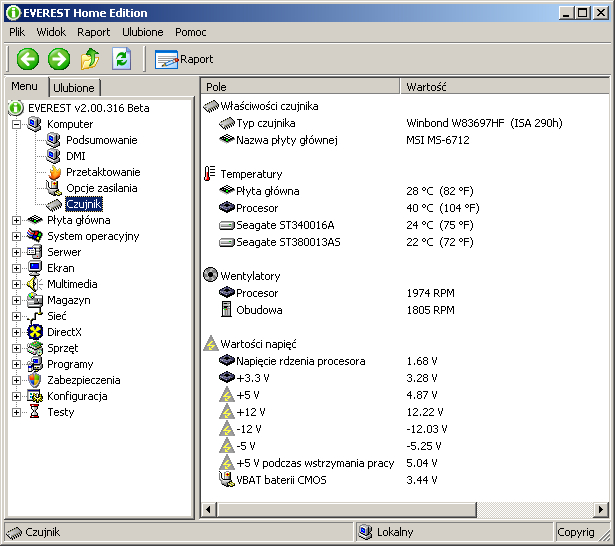The image size is (615, 546).
Task: Click the DirectX icon
Action: (35, 332)
